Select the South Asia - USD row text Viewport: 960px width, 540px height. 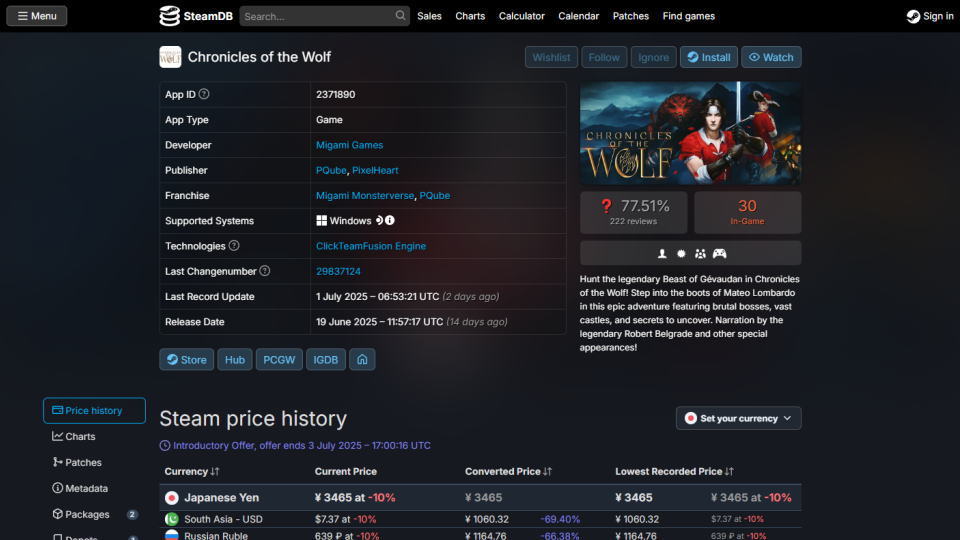pos(223,519)
